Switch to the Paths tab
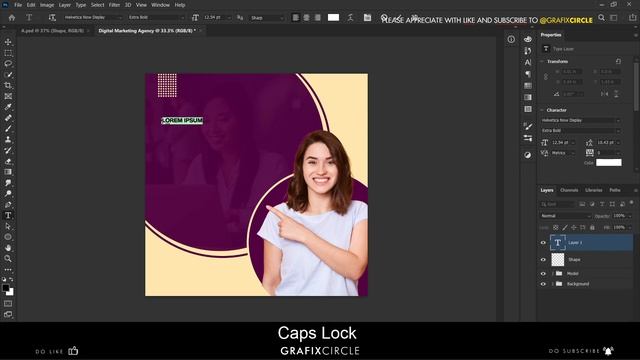The image size is (640, 360). [x=615, y=190]
